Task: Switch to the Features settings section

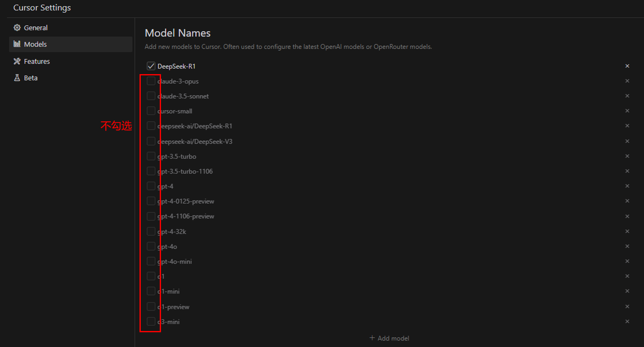Action: click(37, 61)
